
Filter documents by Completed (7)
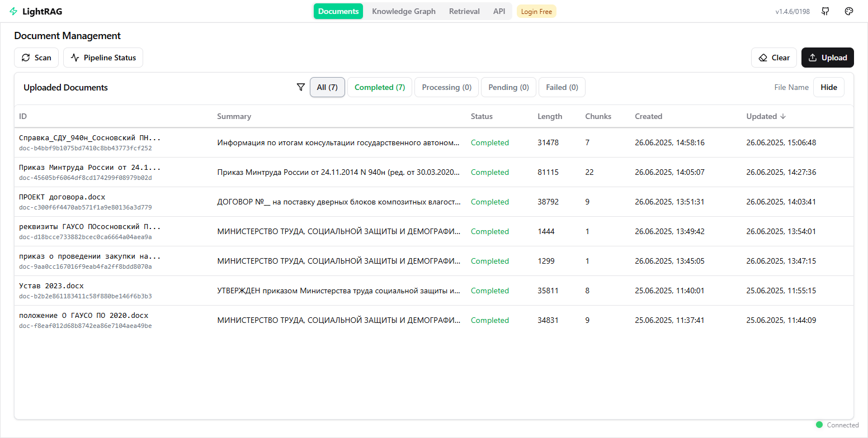[380, 87]
